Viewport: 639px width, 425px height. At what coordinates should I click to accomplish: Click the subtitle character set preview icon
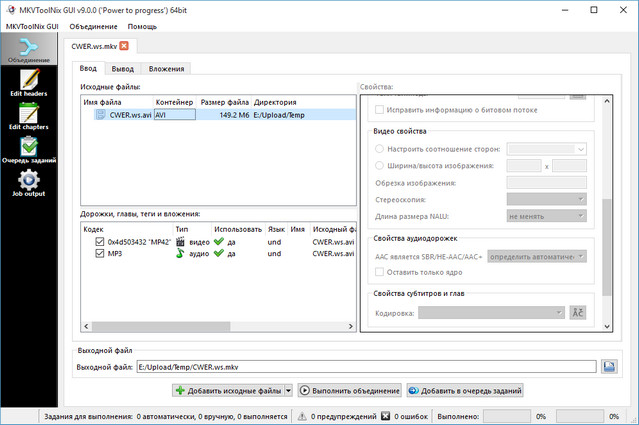[577, 313]
